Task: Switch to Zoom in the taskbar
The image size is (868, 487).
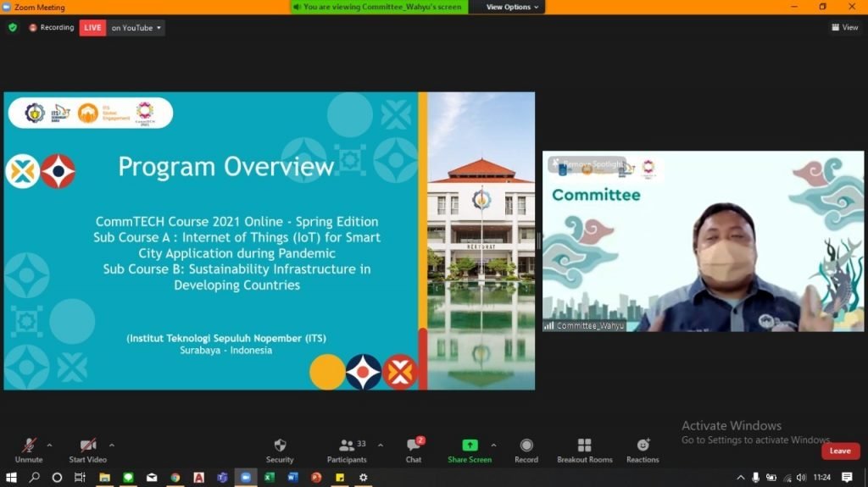Action: [246, 477]
